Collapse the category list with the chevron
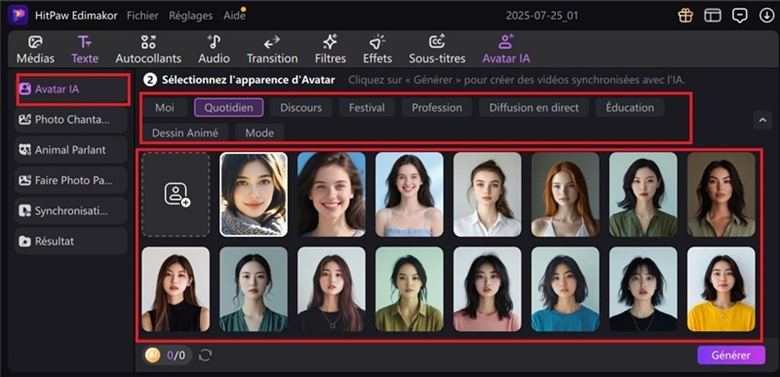The image size is (780, 377). point(762,120)
